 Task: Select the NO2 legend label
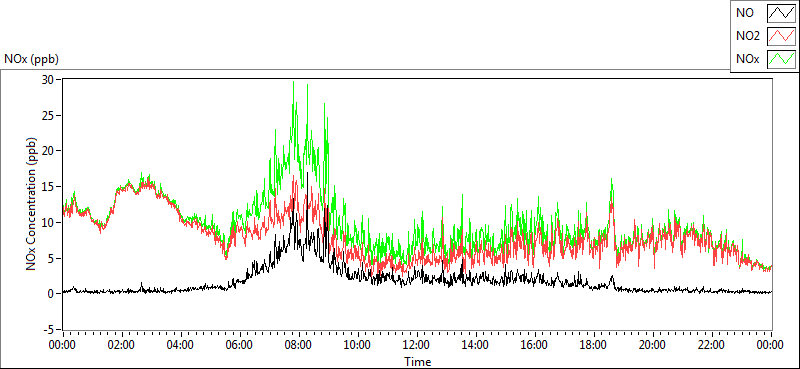tap(748, 36)
